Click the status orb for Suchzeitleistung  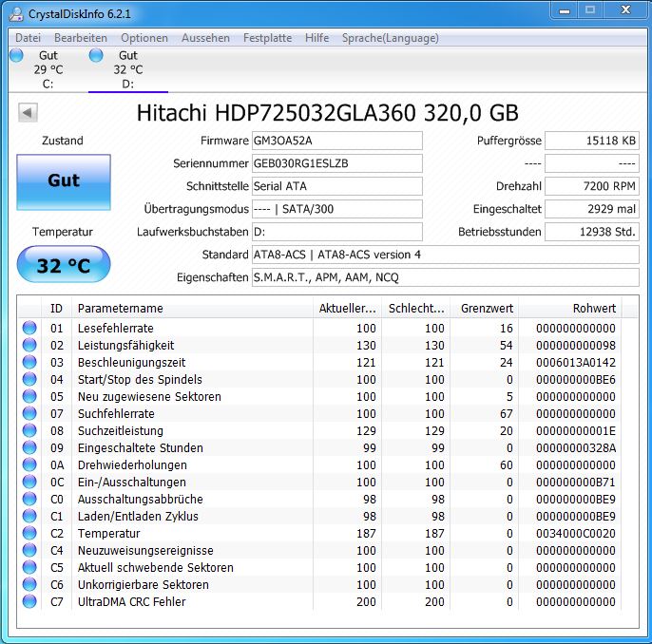(x=29, y=430)
